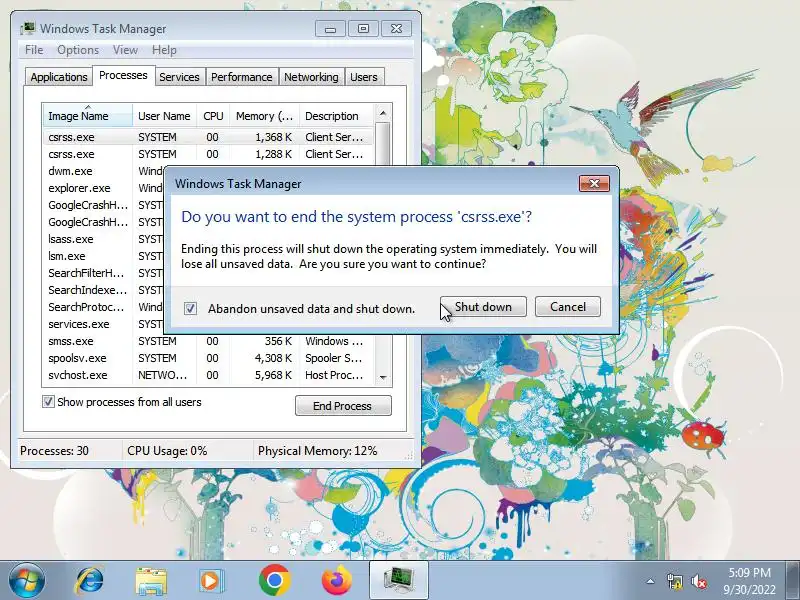Select the first csrss.exe row, 1,368 K
This screenshot has width=800, height=600.
pyautogui.click(x=208, y=137)
